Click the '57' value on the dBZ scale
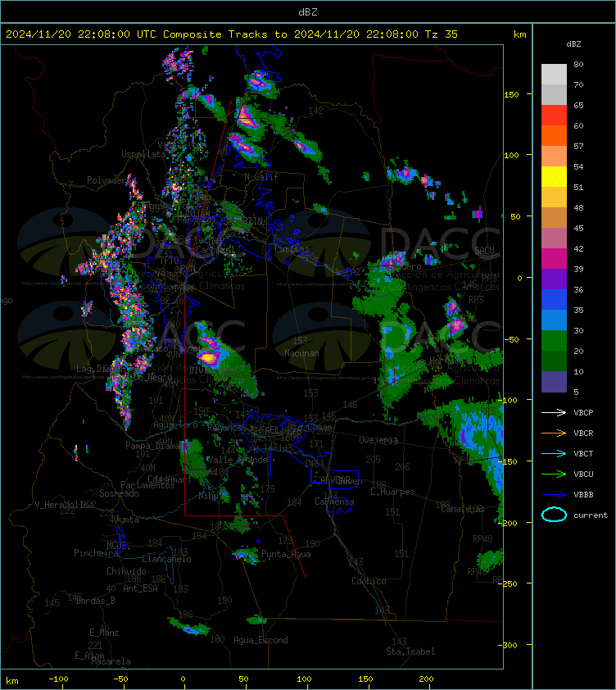 578,146
